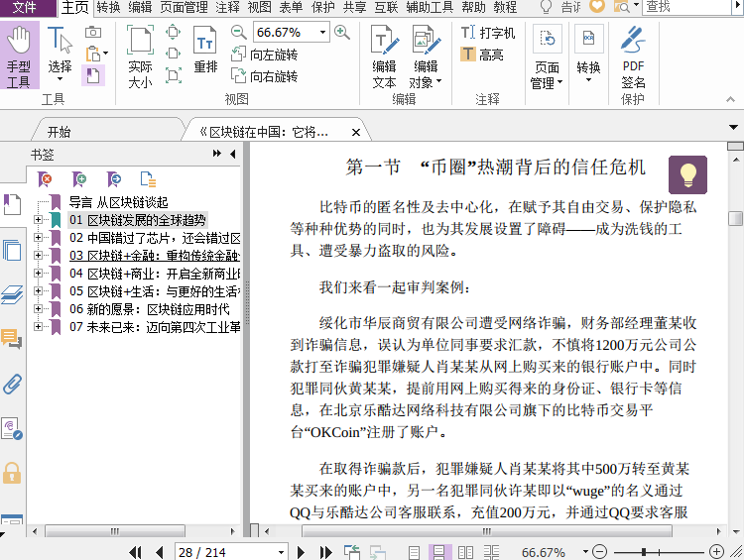Jump to the last page
The height and width of the screenshot is (560, 744).
pos(325,552)
